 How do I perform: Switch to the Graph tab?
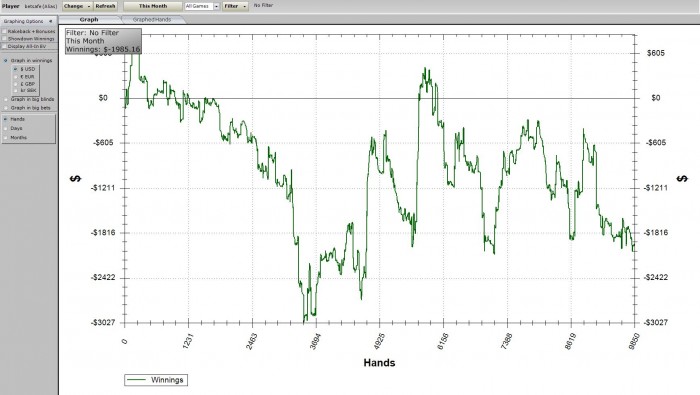pos(89,20)
